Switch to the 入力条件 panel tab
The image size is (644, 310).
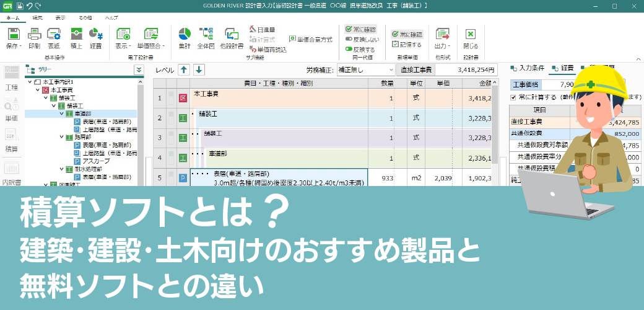click(528, 68)
